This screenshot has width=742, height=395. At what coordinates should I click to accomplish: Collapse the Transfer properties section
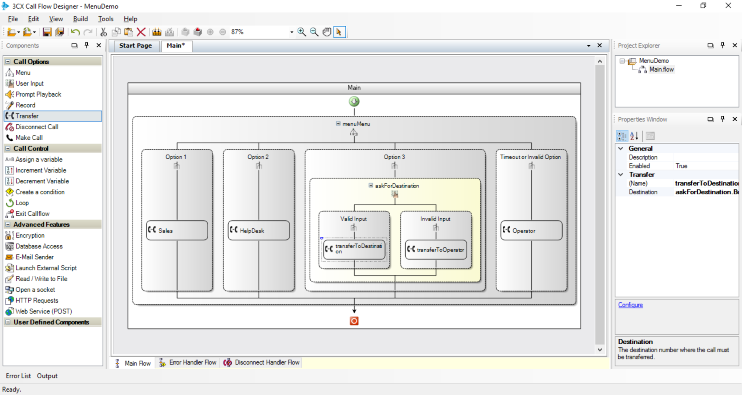[x=621, y=175]
